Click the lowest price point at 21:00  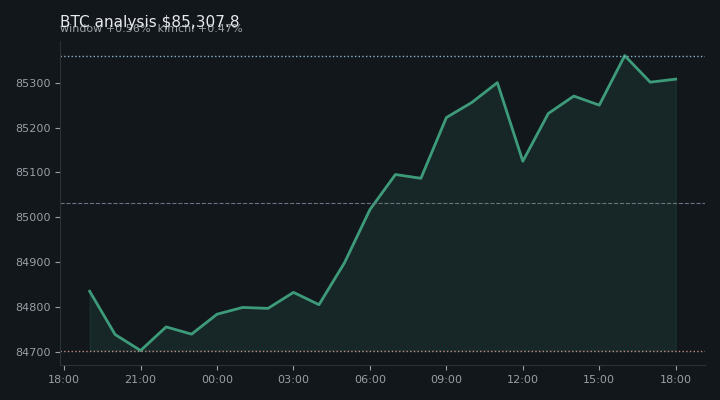[141, 350]
